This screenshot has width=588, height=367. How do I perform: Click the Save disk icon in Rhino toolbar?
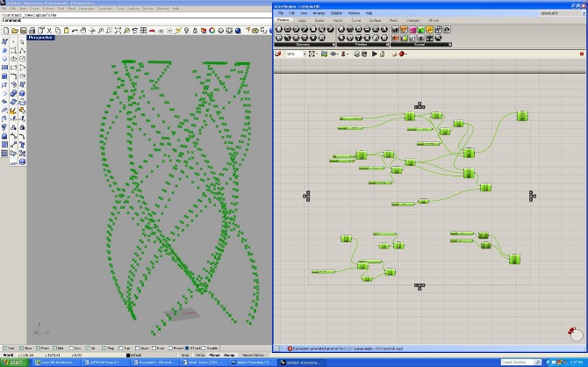23,31
